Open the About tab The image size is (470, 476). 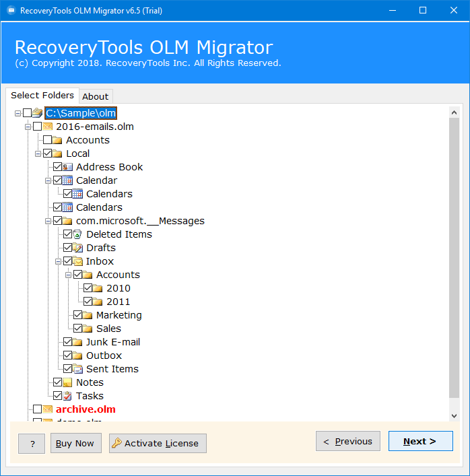(x=96, y=96)
